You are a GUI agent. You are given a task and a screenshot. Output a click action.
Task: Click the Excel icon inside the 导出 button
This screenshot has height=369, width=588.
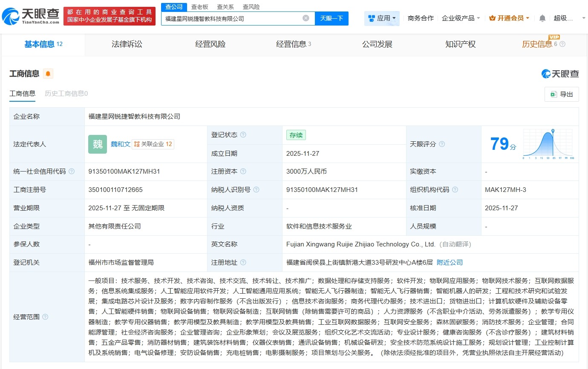coord(555,94)
